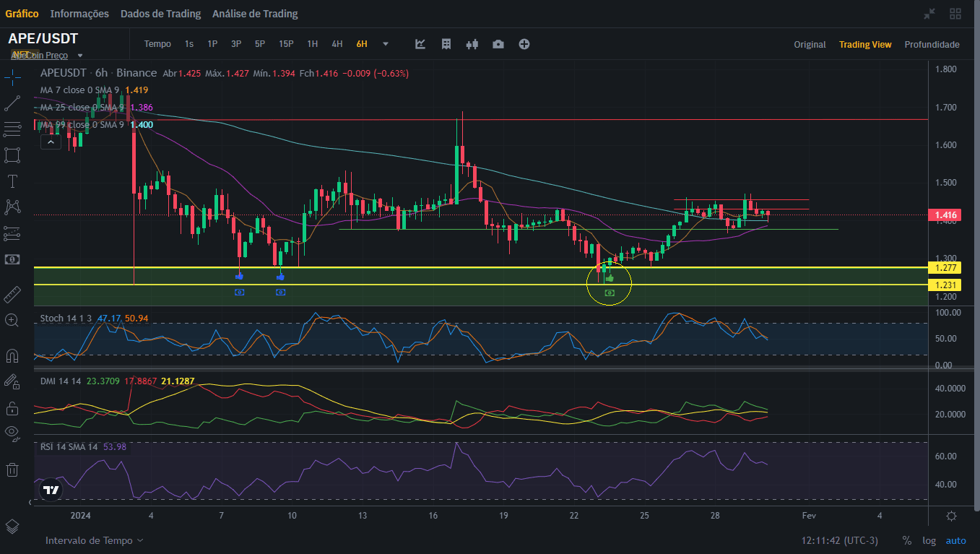Switch to the Profundidade tab
Screen dimensions: 980x554
(x=932, y=44)
